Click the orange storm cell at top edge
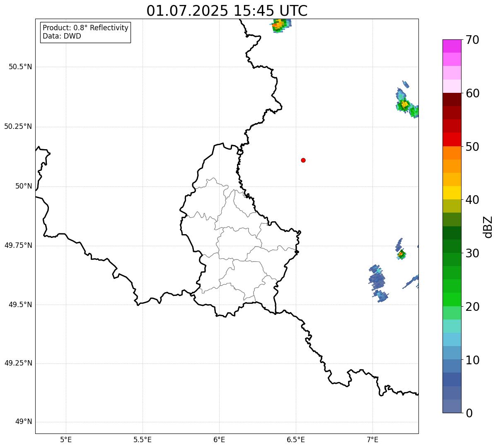This screenshot has height=448, width=498. click(280, 25)
